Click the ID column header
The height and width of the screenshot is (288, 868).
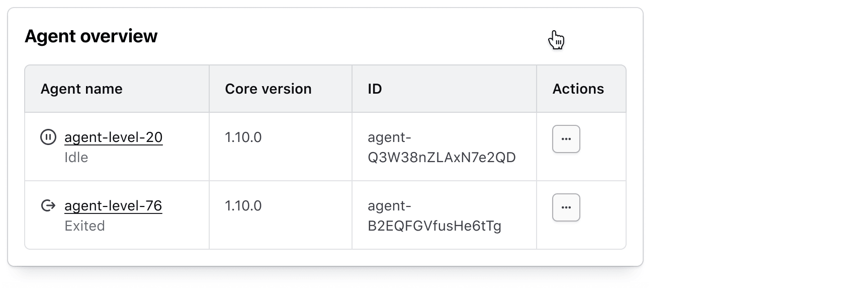point(375,89)
